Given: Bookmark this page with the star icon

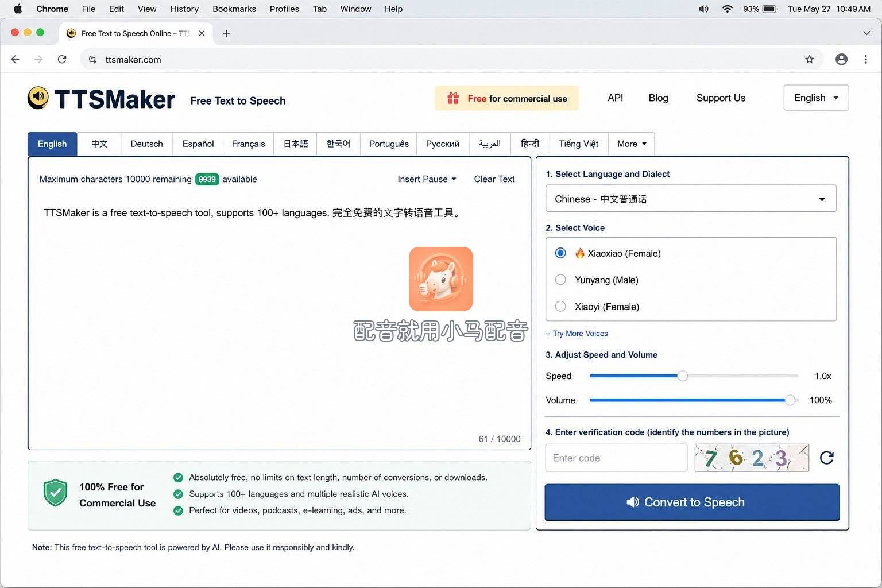Looking at the screenshot, I should pos(809,59).
